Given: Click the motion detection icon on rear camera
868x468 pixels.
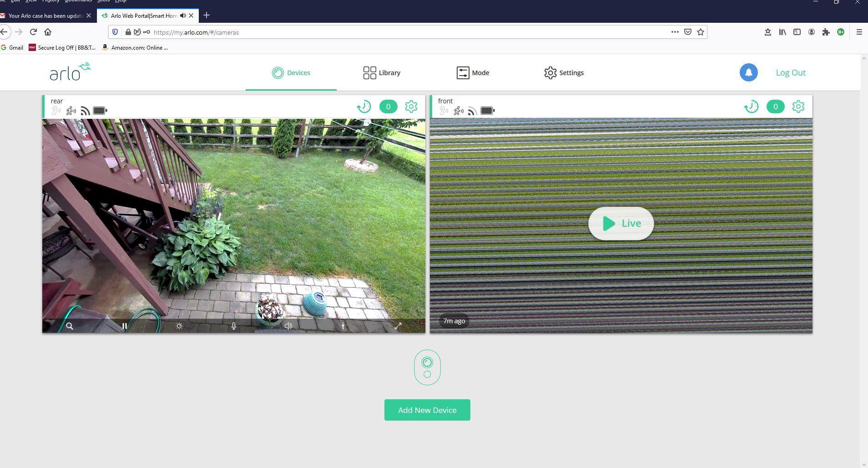Looking at the screenshot, I should tap(71, 111).
